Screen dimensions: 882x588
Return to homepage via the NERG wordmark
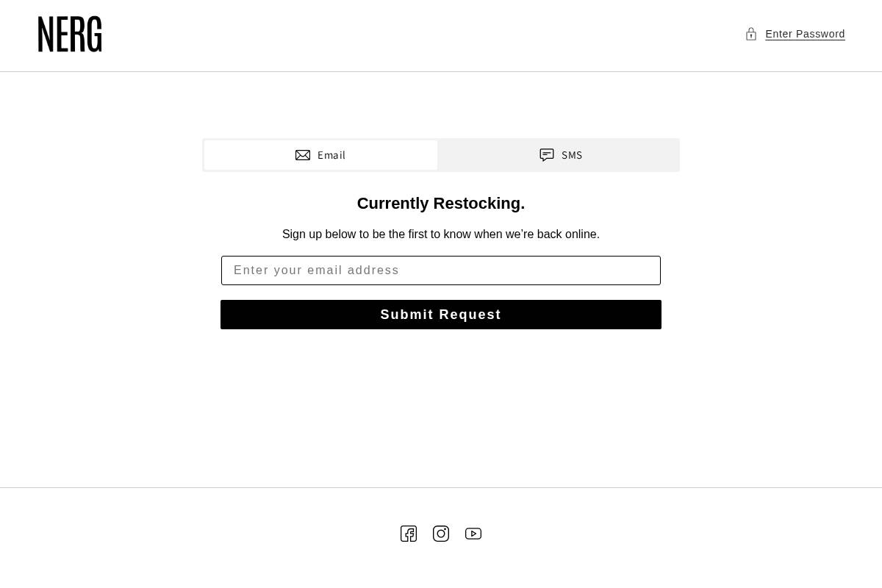[x=70, y=34]
